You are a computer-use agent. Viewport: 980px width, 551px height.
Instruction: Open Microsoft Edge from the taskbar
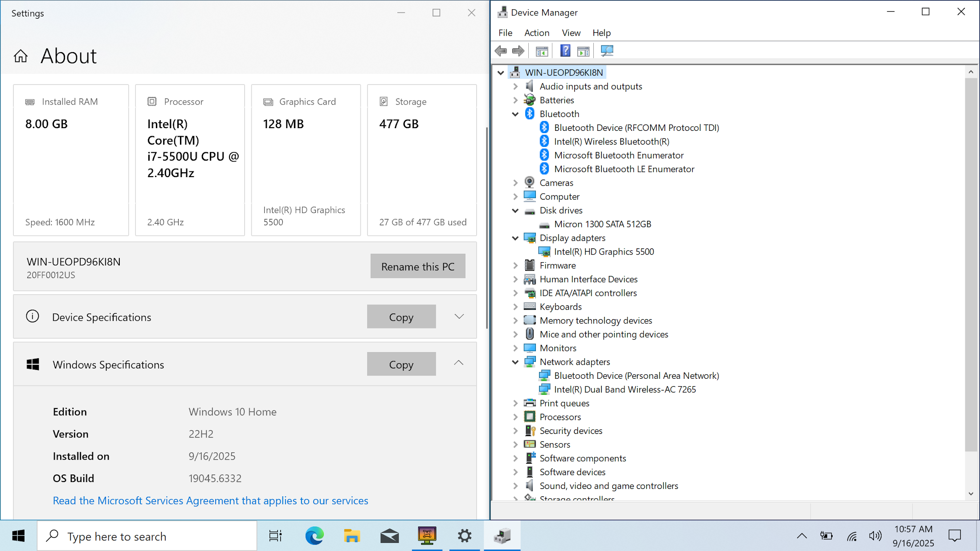(314, 536)
